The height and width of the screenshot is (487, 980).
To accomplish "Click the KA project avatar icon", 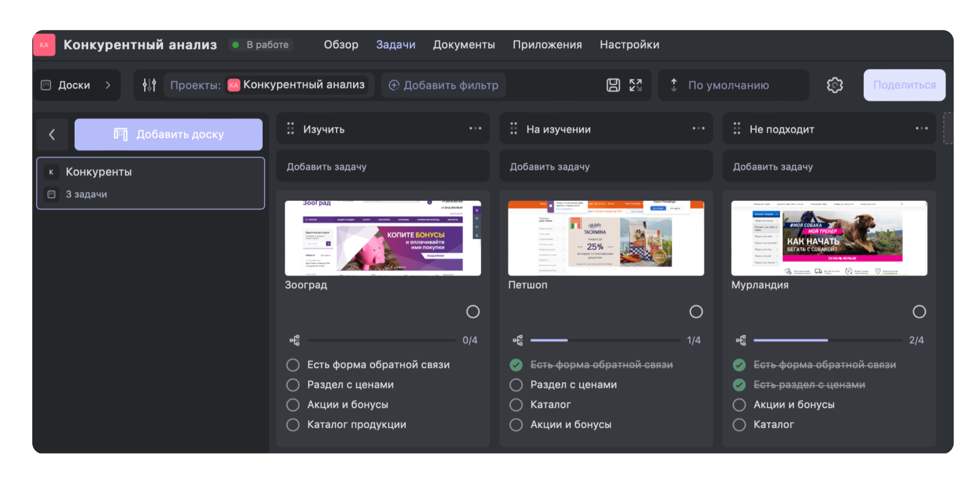I will [44, 45].
